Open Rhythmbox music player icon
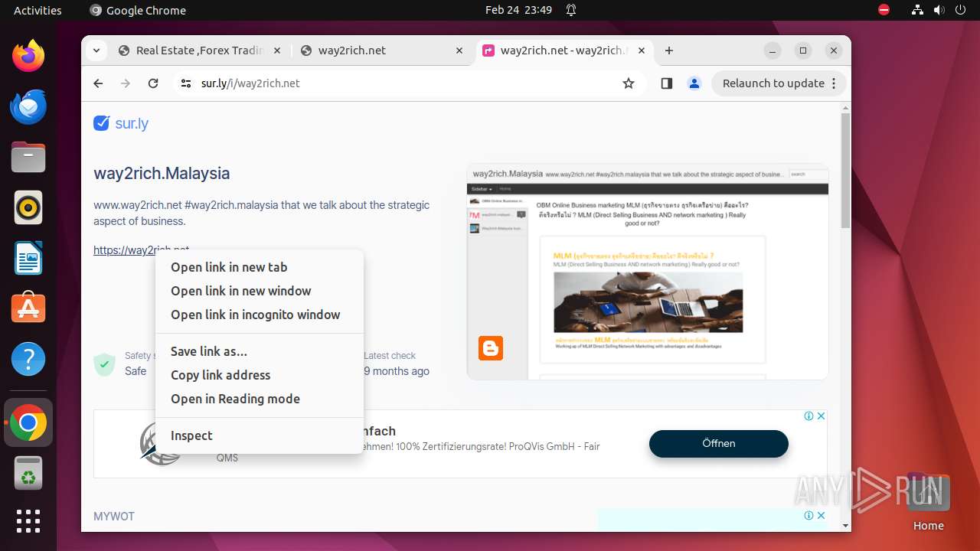Viewport: 980px width, 551px height. (x=28, y=207)
